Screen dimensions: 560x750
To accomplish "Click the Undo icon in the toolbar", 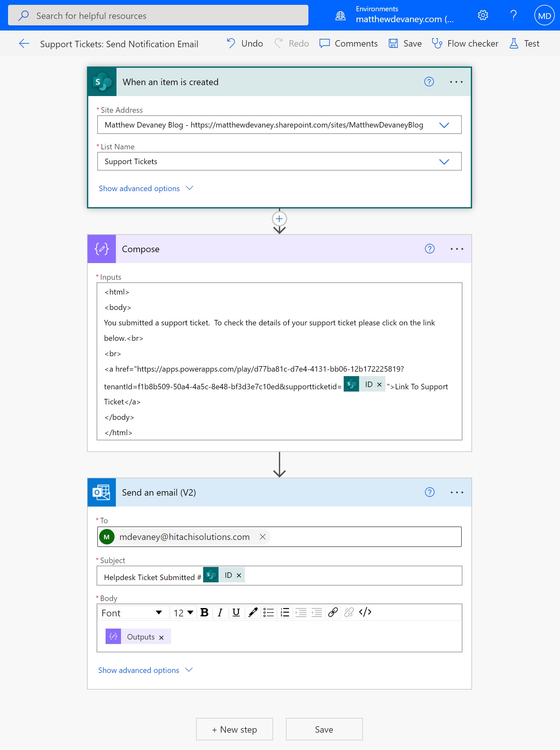I will [231, 43].
